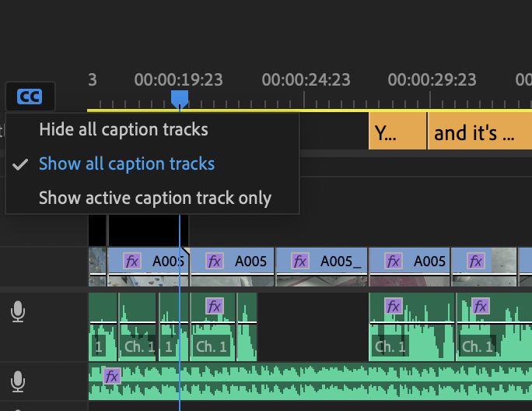Click the 00:00:29:23 timecode on the ruler

point(432,79)
